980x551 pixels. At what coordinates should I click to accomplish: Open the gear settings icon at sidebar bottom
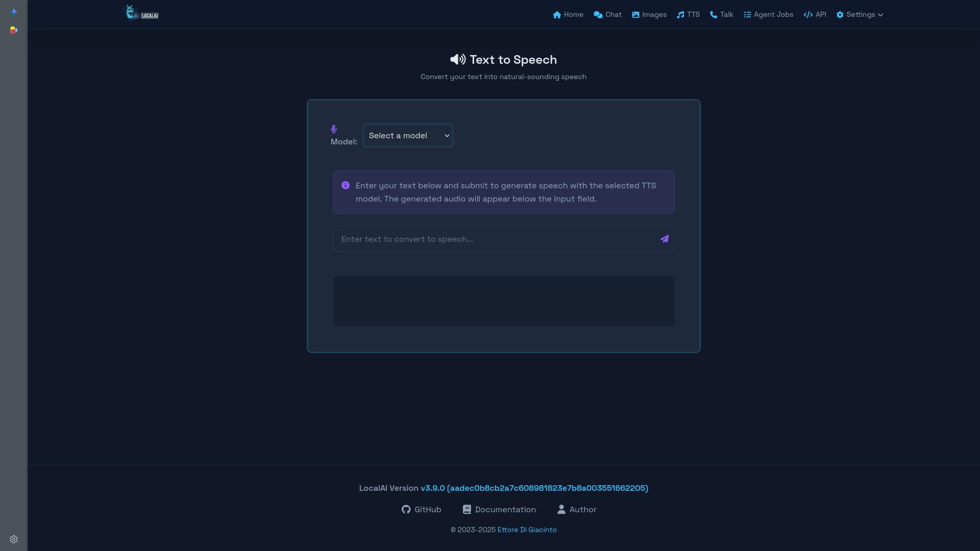14,539
